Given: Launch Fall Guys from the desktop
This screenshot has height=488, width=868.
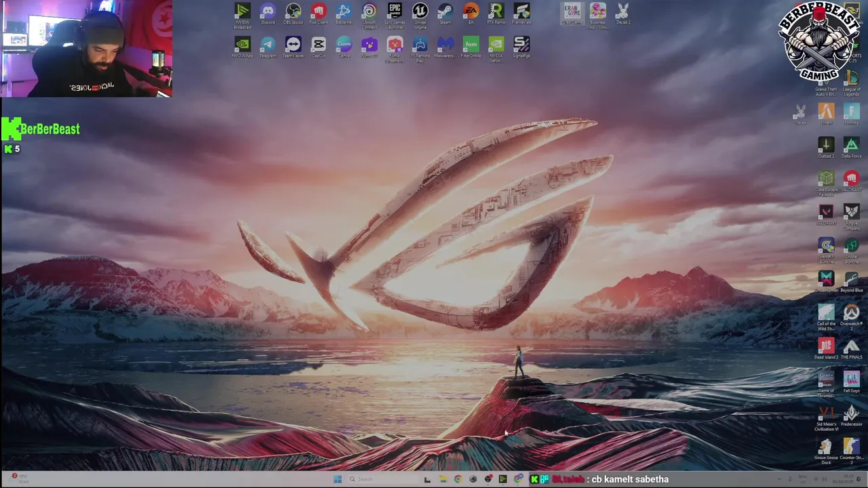Looking at the screenshot, I should pos(852,382).
